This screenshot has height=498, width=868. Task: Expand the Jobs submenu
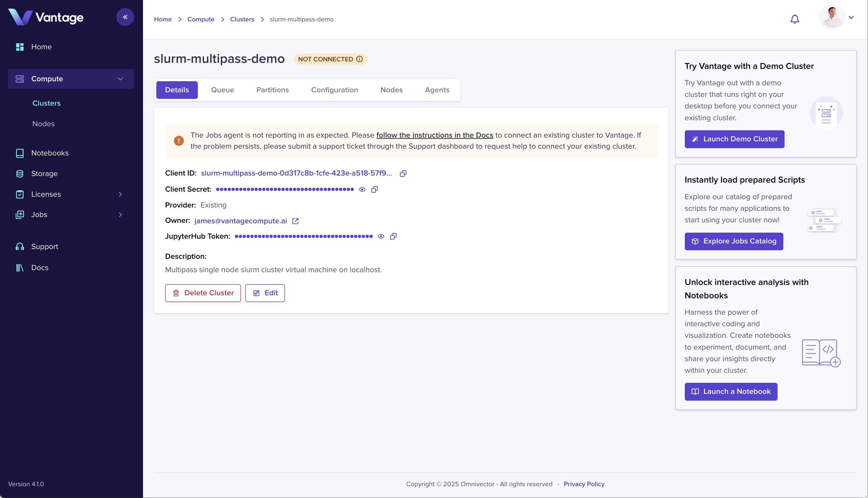[x=120, y=215]
